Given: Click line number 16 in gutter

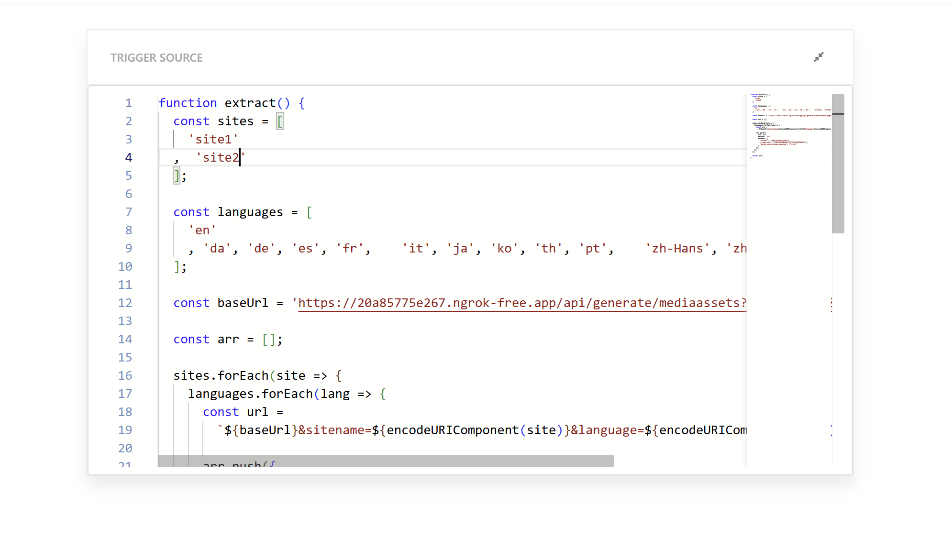Looking at the screenshot, I should click(125, 375).
